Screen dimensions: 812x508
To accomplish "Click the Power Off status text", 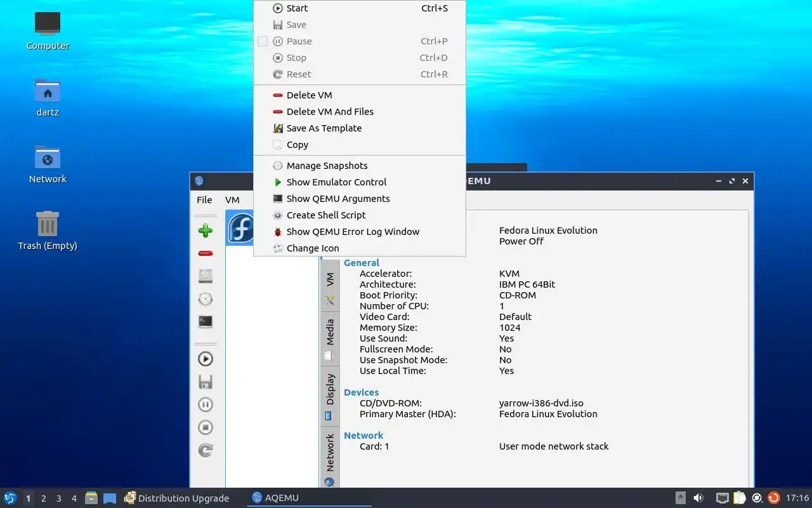I will 521,241.
